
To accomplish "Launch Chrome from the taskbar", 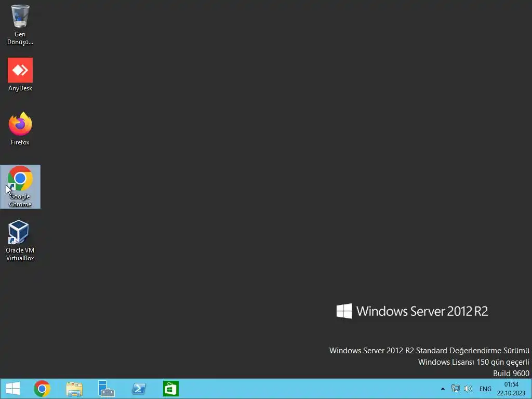I will point(42,389).
